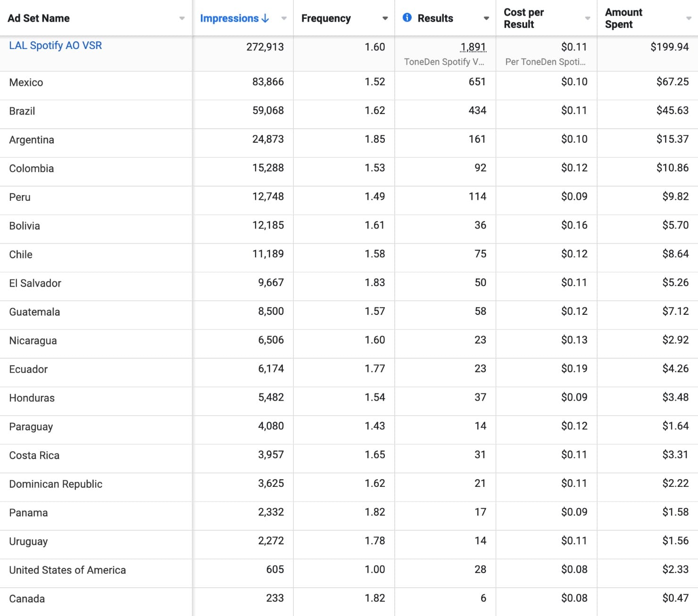Select the Mexico breakdown row
Viewport: 698px width, 616px height.
tap(26, 82)
